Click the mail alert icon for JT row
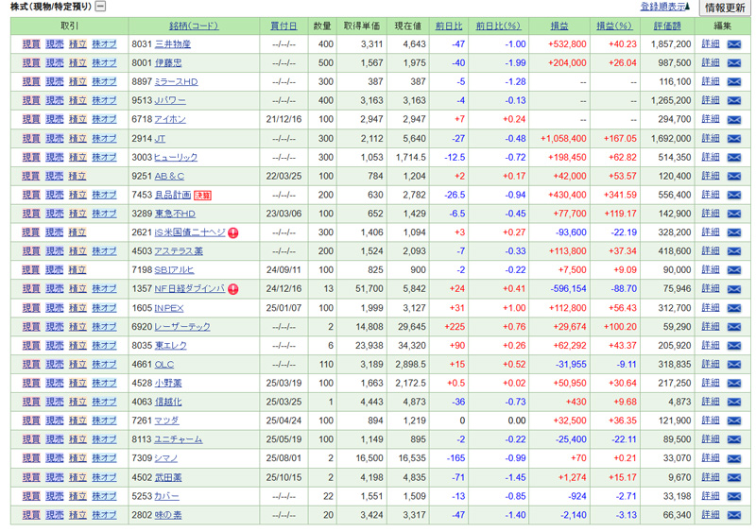 click(733, 138)
